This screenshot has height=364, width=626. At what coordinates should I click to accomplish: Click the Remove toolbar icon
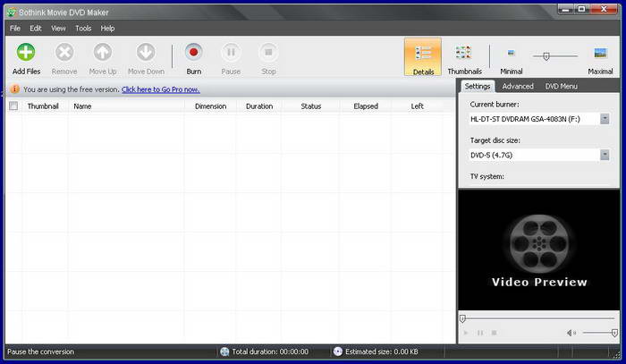pyautogui.click(x=64, y=52)
